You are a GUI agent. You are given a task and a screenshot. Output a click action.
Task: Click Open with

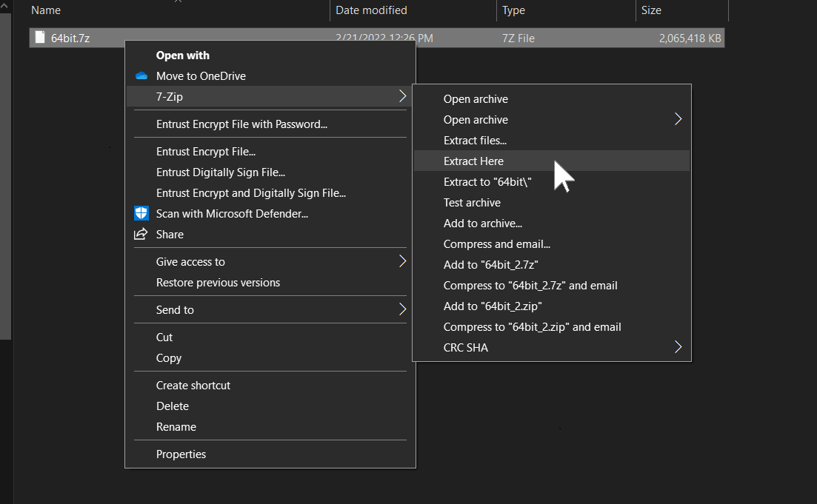click(270, 56)
